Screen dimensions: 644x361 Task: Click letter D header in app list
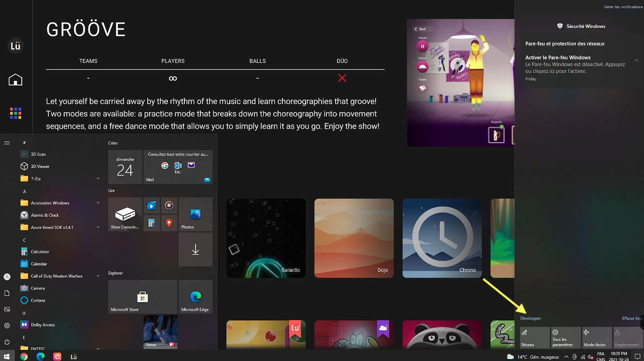click(x=24, y=313)
